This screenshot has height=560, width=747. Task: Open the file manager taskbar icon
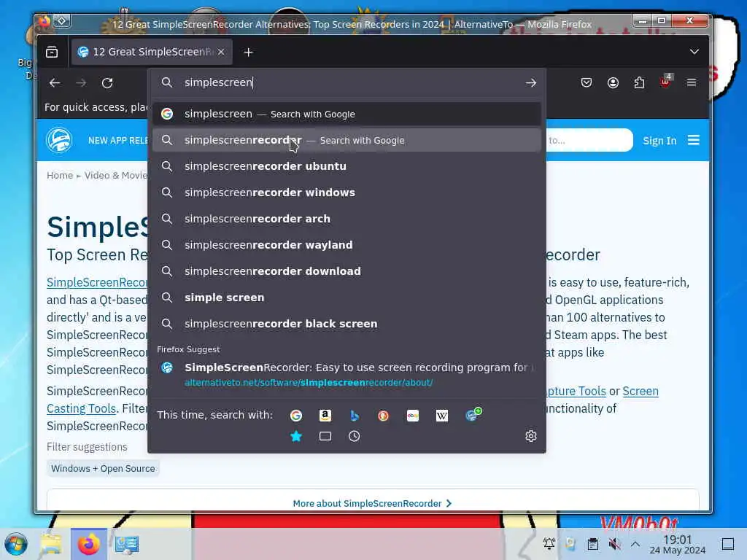(51, 544)
